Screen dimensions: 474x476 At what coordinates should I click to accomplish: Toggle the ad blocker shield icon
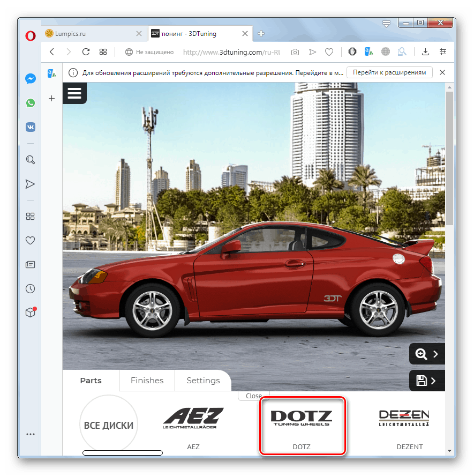[x=352, y=51]
